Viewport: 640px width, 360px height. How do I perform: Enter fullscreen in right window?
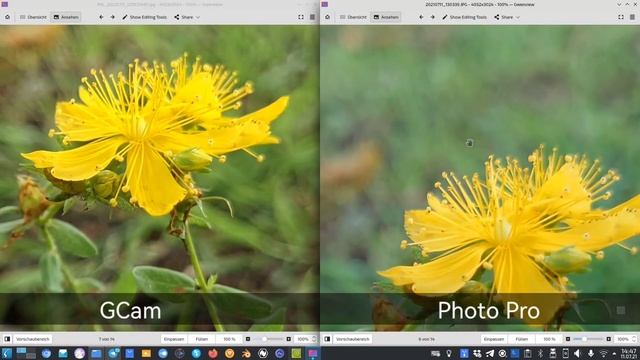pos(621,17)
